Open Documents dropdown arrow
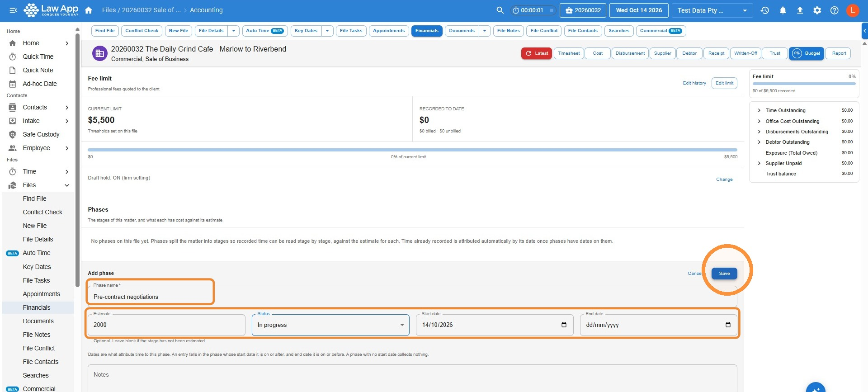Image resolution: width=868 pixels, height=392 pixels. [485, 31]
